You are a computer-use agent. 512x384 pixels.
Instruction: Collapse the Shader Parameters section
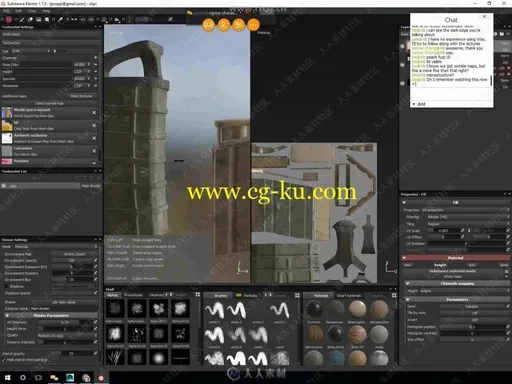click(7, 315)
